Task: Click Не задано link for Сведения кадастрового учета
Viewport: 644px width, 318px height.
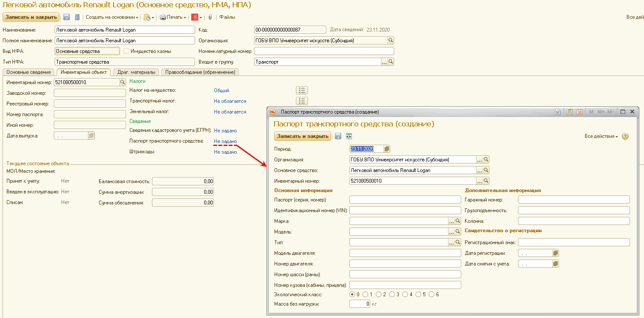Action: pyautogui.click(x=225, y=131)
